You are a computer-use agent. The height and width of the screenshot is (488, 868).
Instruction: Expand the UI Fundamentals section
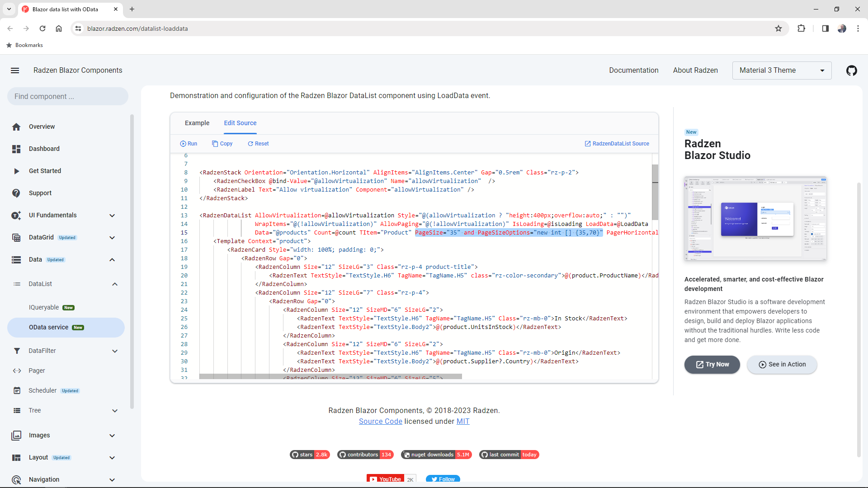pos(112,216)
